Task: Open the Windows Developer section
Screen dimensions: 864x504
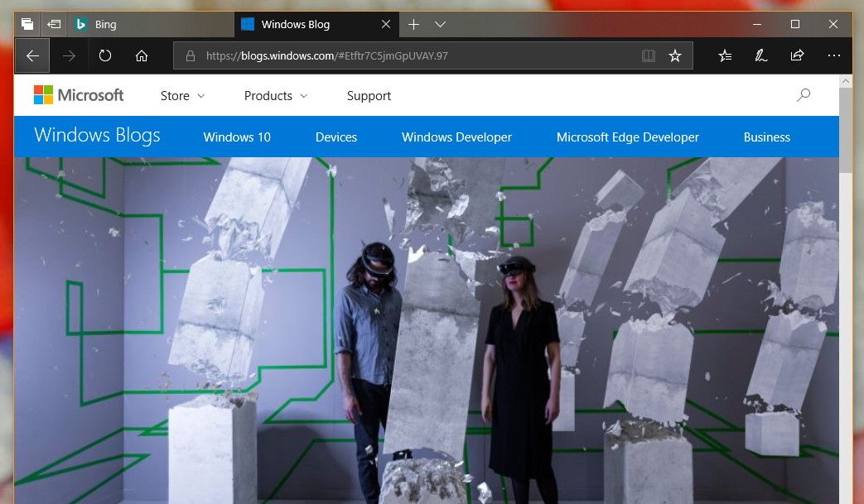Action: pos(456,137)
